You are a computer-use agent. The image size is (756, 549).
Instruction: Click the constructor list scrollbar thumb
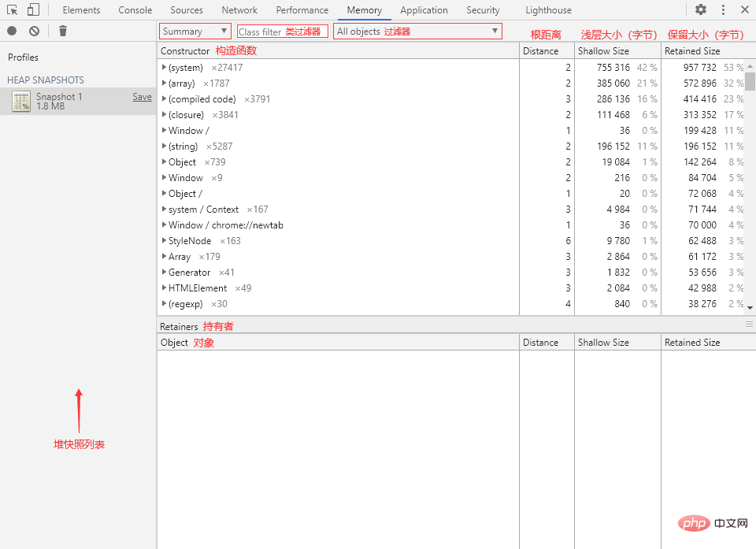click(x=750, y=81)
